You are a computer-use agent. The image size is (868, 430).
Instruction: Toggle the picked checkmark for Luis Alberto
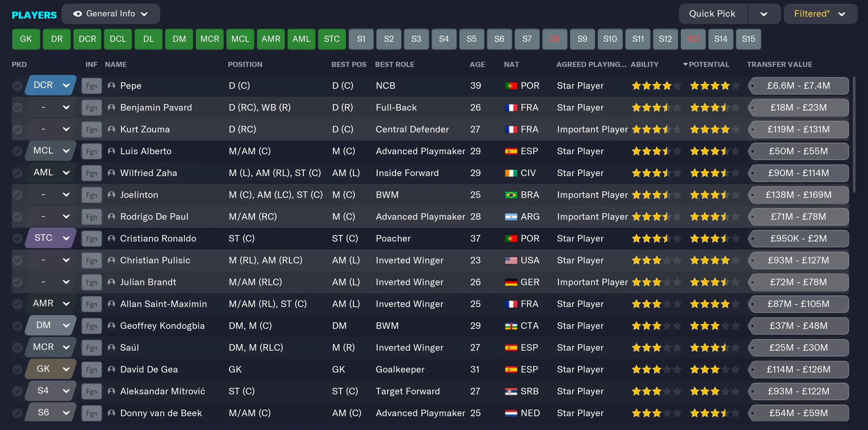(x=17, y=151)
